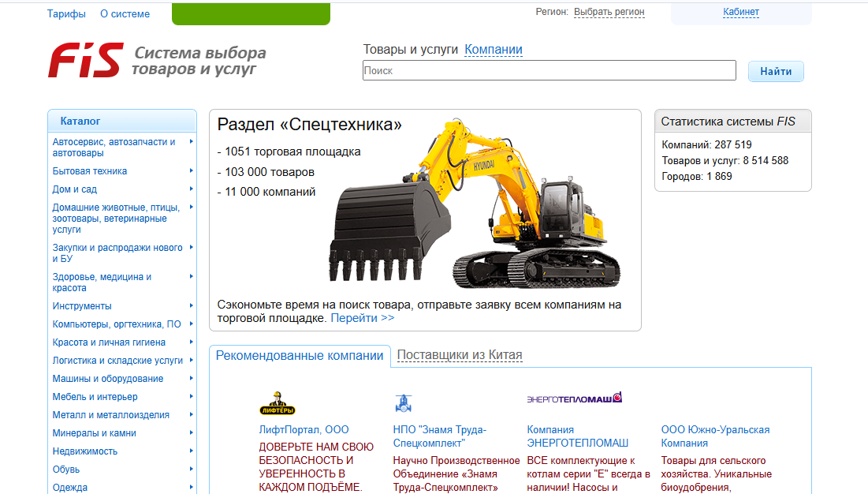The width and height of the screenshot is (868, 494).
Task: Open the Знамя Труда-Спецкомплект valve logo
Action: [404, 403]
